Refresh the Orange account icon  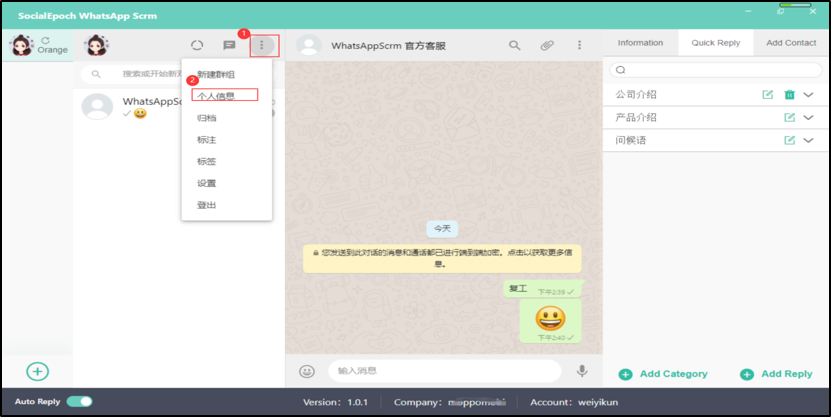pos(46,40)
